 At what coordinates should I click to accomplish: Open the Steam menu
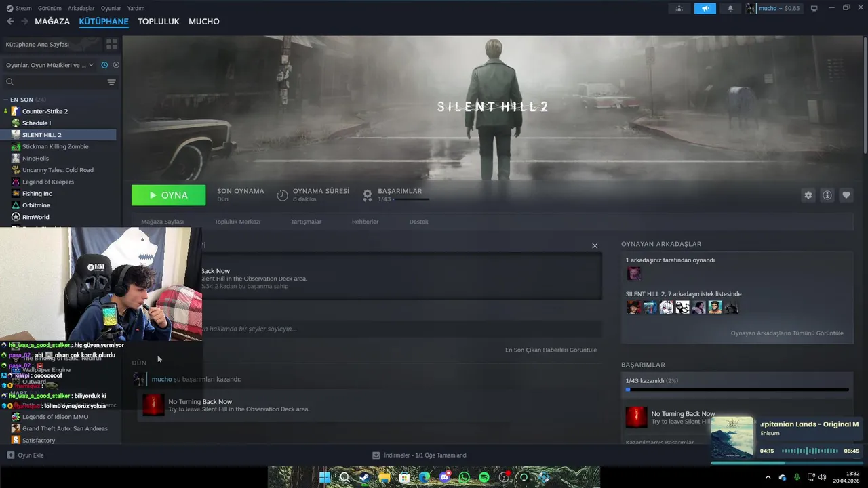[x=19, y=8]
